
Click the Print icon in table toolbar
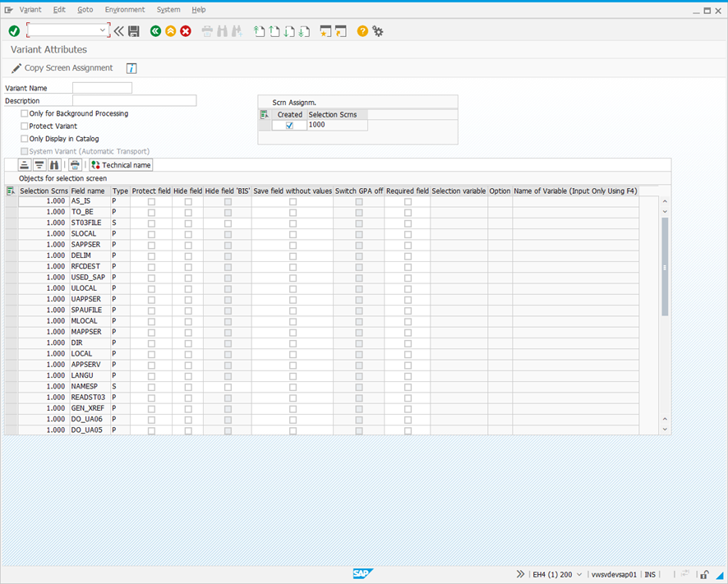click(75, 165)
